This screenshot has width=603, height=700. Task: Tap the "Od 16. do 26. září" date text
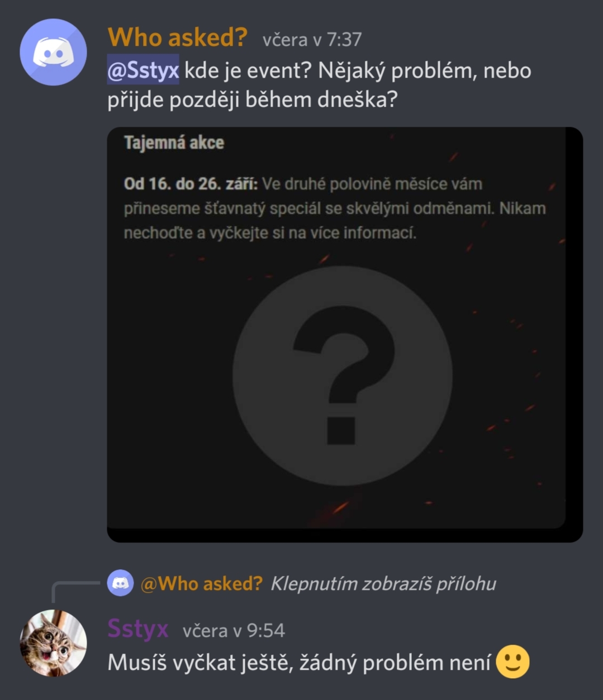pyautogui.click(x=191, y=184)
